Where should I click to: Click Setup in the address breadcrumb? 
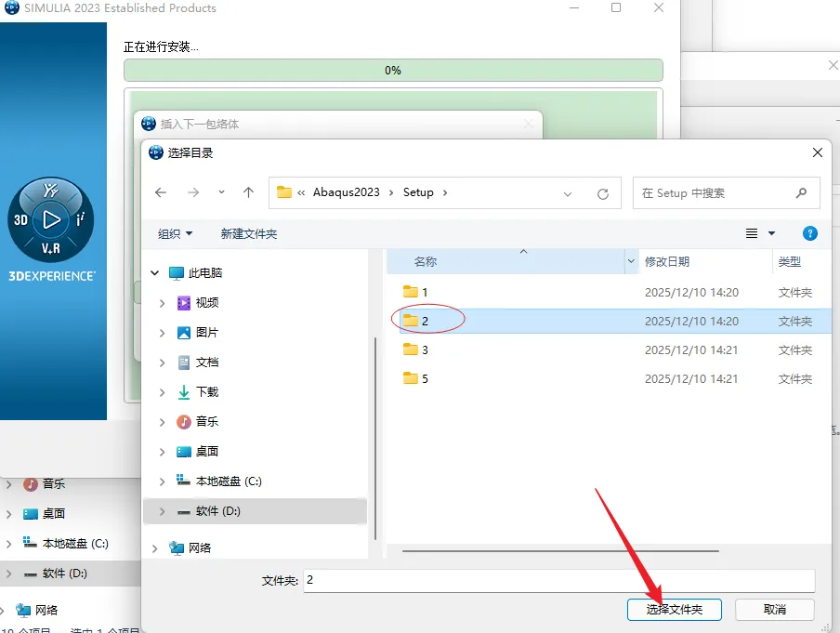(418, 192)
